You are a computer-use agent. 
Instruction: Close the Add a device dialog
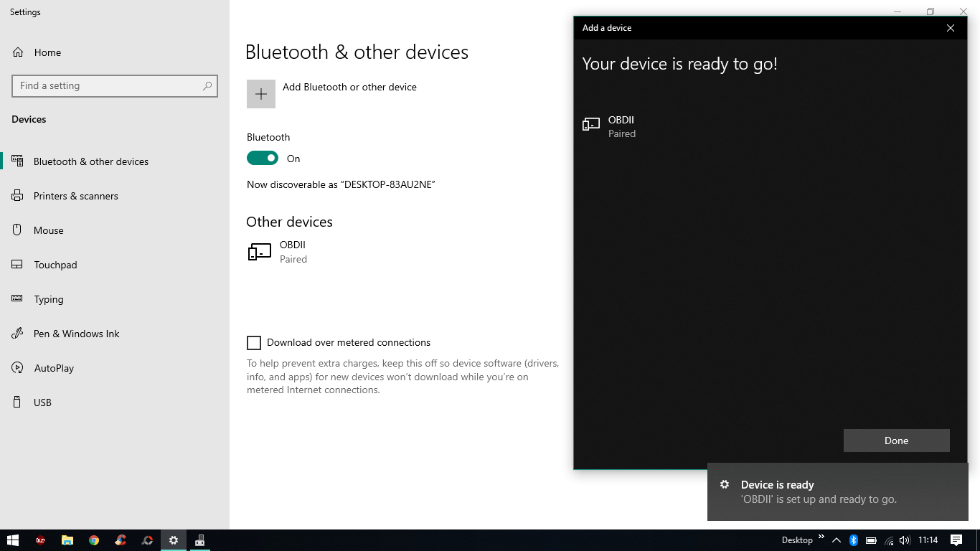[950, 28]
